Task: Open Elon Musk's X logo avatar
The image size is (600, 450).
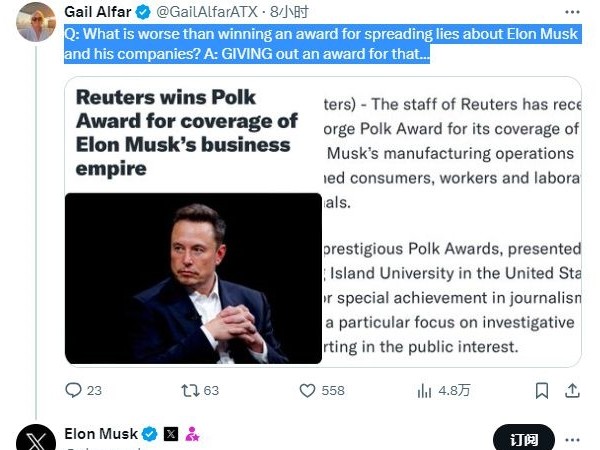Action: coord(36,440)
